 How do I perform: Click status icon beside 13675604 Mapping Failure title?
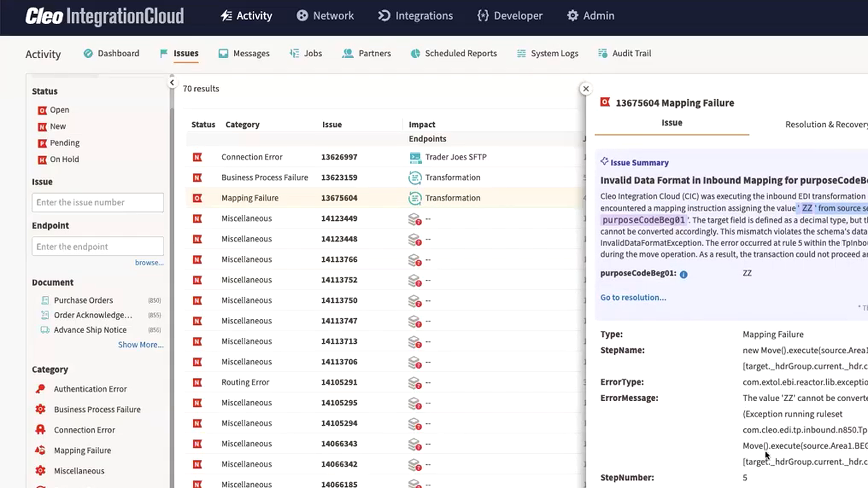click(x=605, y=102)
